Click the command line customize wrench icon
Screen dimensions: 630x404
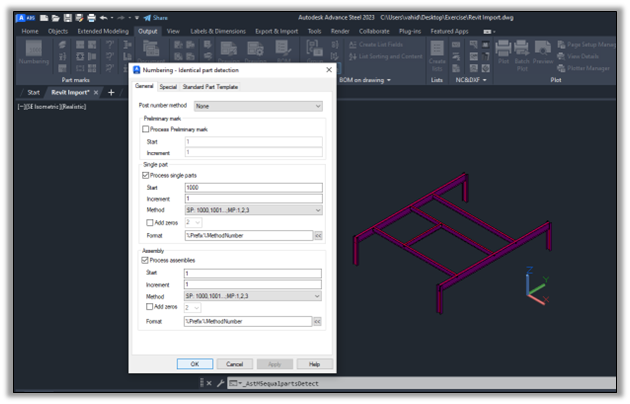(x=220, y=384)
